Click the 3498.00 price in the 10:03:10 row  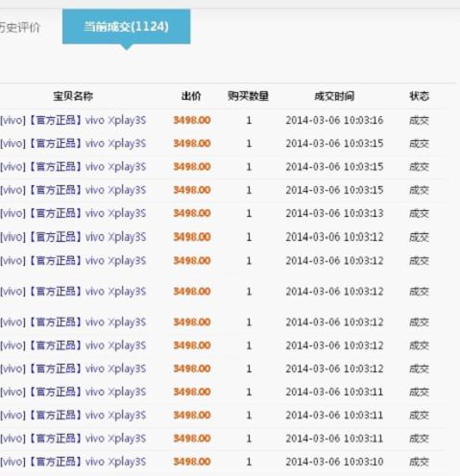click(x=192, y=462)
